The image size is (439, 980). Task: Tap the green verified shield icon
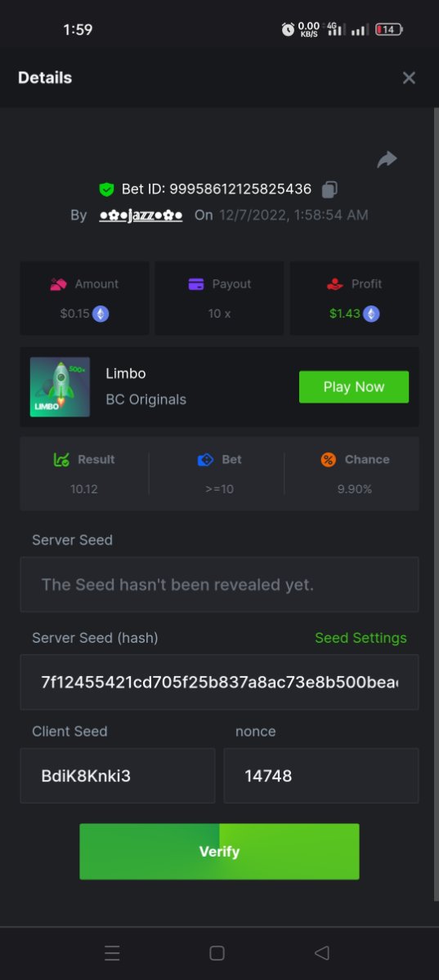[106, 189]
